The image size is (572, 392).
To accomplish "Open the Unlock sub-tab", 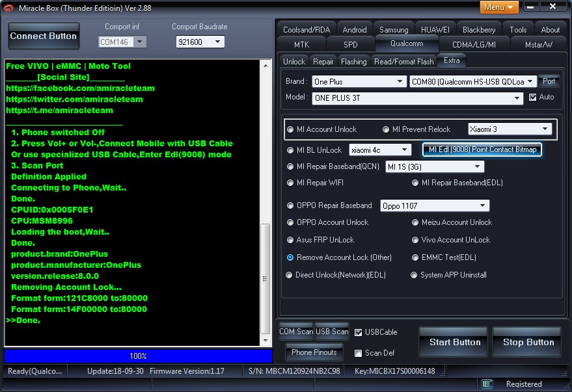I will [294, 62].
